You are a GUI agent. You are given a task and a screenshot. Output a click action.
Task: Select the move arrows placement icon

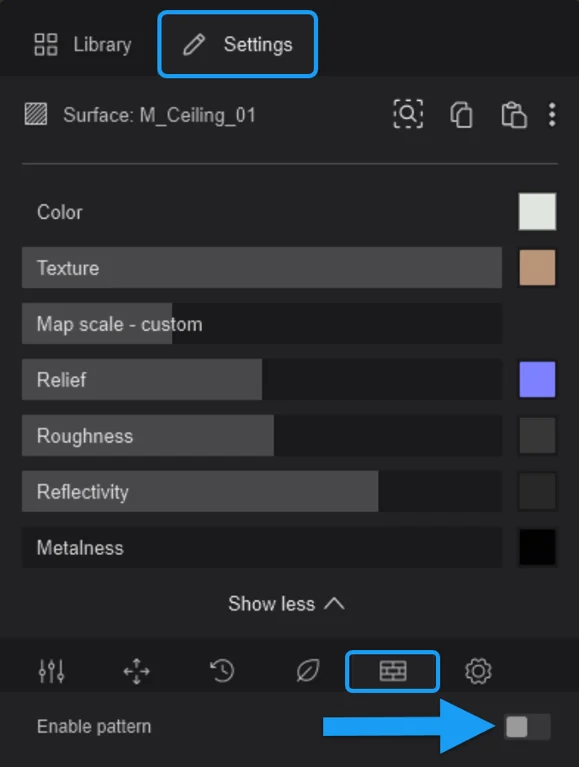(136, 671)
